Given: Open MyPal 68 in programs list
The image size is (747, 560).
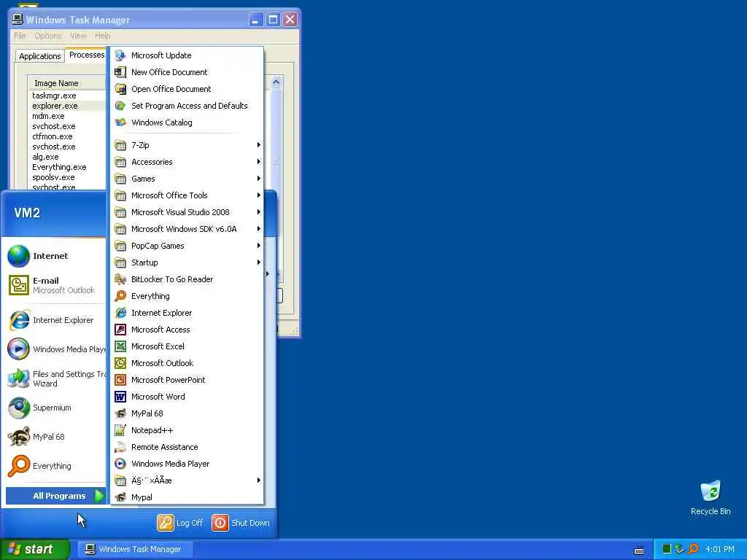Looking at the screenshot, I should point(187,413).
